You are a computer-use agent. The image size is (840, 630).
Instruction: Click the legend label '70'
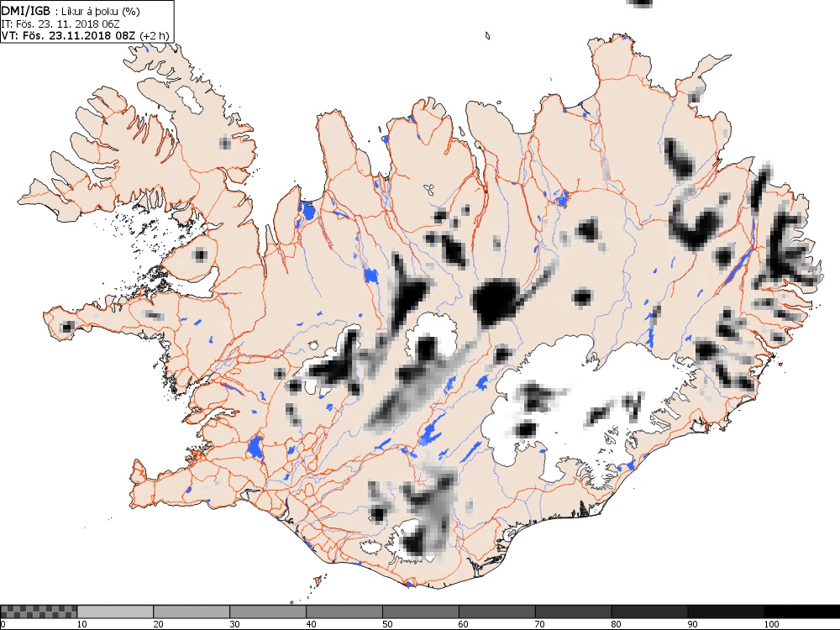[540, 624]
